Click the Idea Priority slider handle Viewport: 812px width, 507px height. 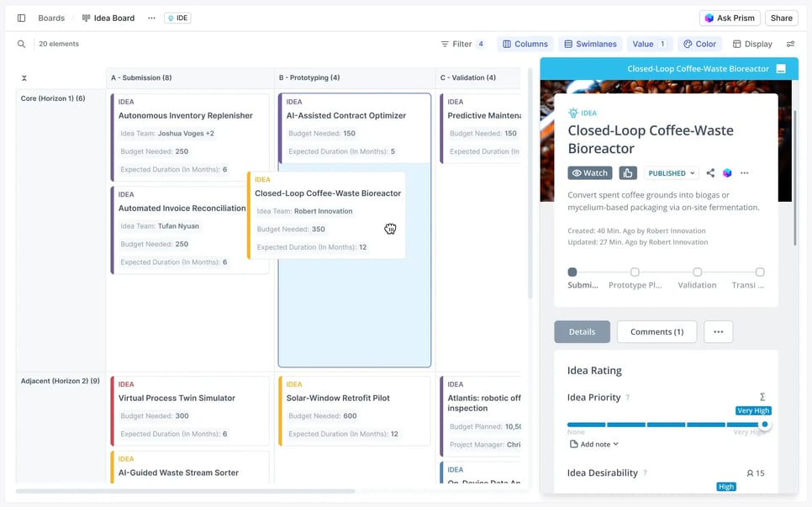click(x=765, y=425)
